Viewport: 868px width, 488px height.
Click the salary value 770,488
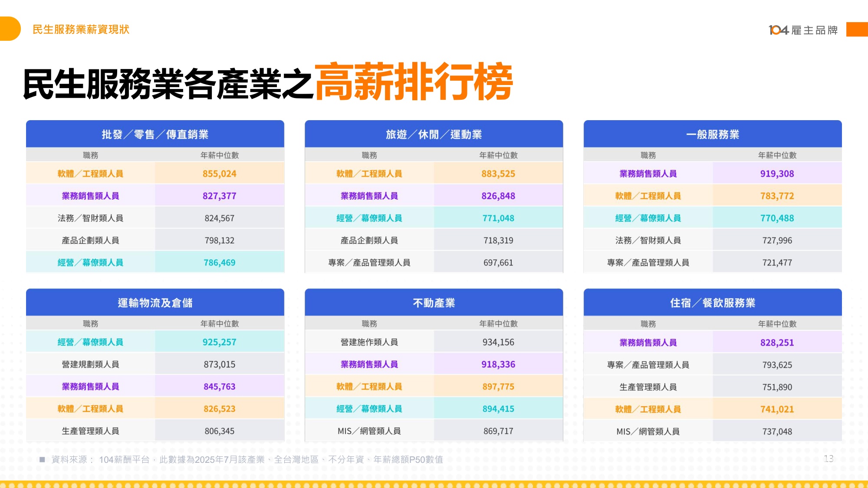(x=777, y=218)
